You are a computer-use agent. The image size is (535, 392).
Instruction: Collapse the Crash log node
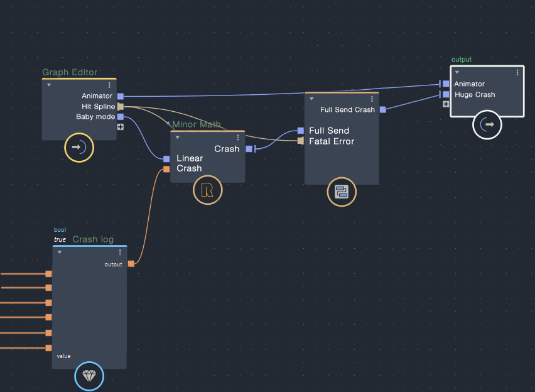(60, 253)
